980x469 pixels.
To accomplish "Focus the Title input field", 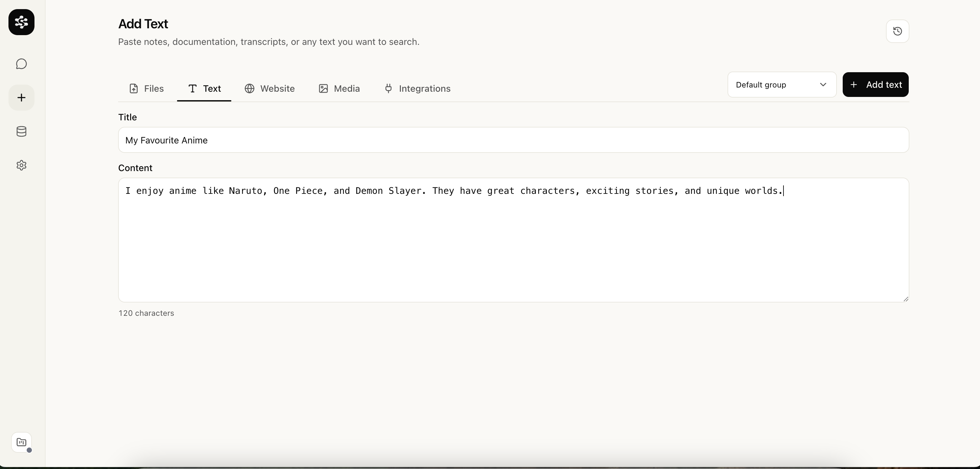I will click(513, 140).
